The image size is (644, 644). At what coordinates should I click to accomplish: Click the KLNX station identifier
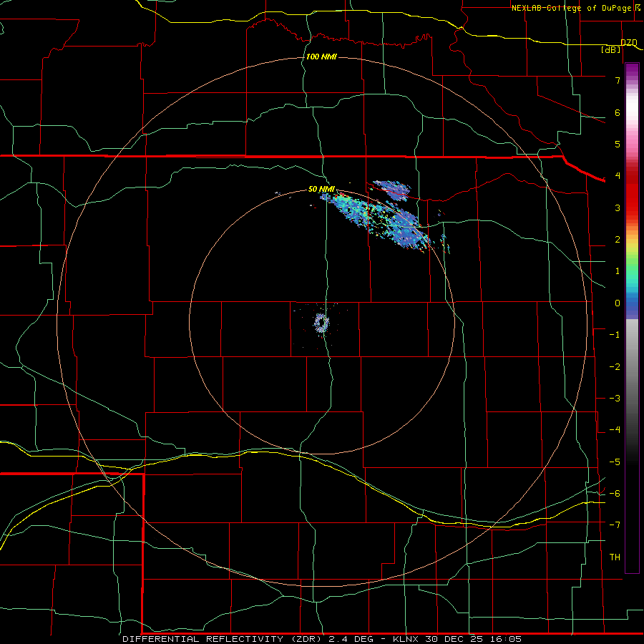pyautogui.click(x=406, y=639)
